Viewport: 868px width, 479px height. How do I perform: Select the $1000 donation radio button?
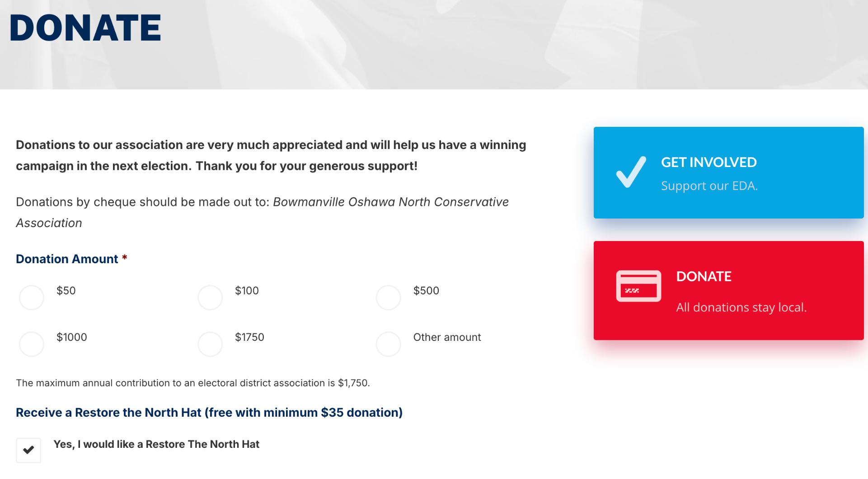click(32, 344)
